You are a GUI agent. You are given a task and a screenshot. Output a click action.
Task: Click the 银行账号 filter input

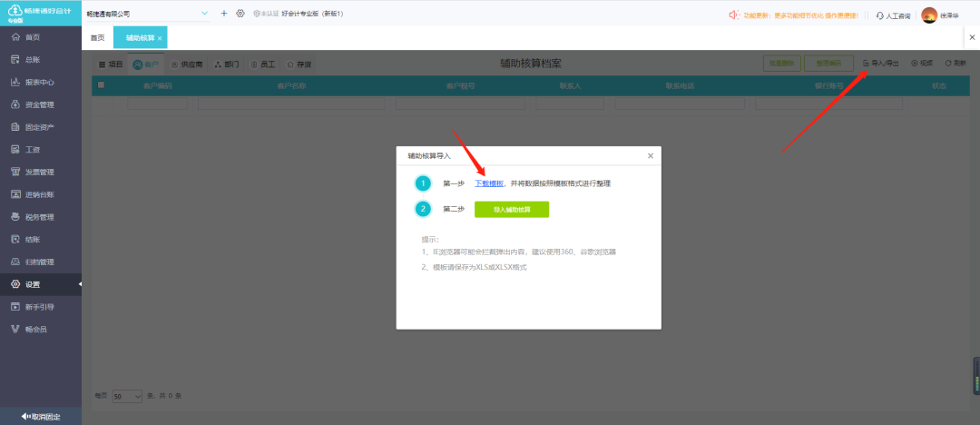(x=828, y=104)
